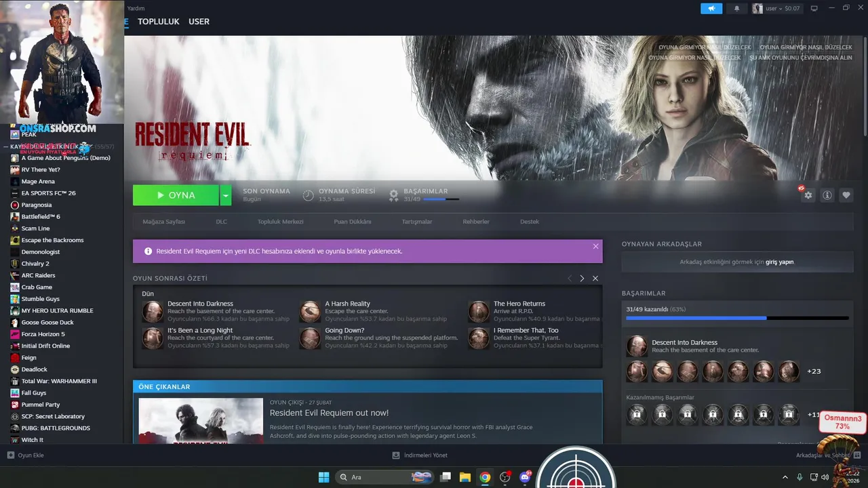Open the Tartışmalar tab
The height and width of the screenshot is (488, 868).
(417, 222)
